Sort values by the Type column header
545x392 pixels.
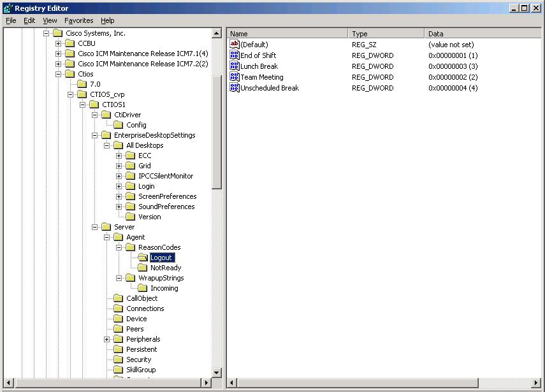pyautogui.click(x=386, y=33)
